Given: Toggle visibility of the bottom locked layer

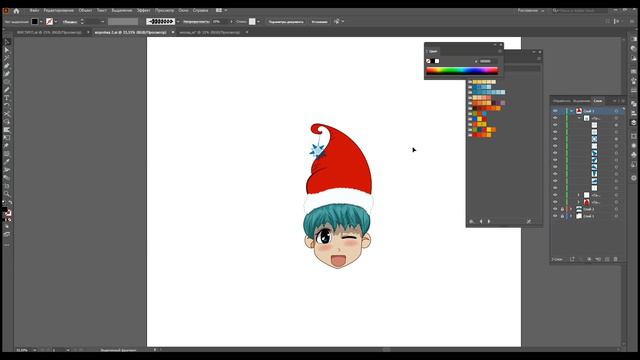Looking at the screenshot, I should click(555, 216).
